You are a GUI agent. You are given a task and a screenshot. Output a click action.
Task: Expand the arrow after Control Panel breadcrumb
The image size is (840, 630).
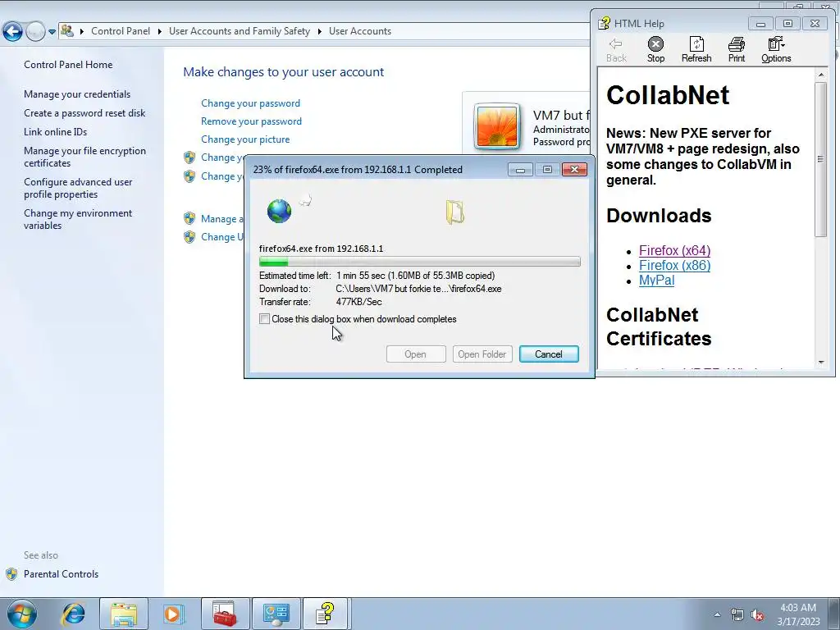(x=160, y=32)
